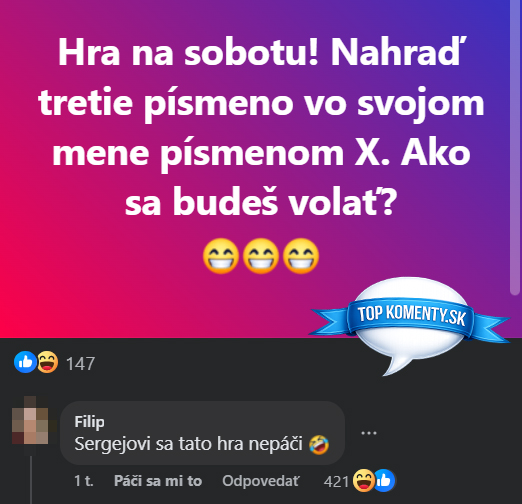Click the laughing emoji in Filip's comment text
This screenshot has width=522, height=504.
coord(319,444)
